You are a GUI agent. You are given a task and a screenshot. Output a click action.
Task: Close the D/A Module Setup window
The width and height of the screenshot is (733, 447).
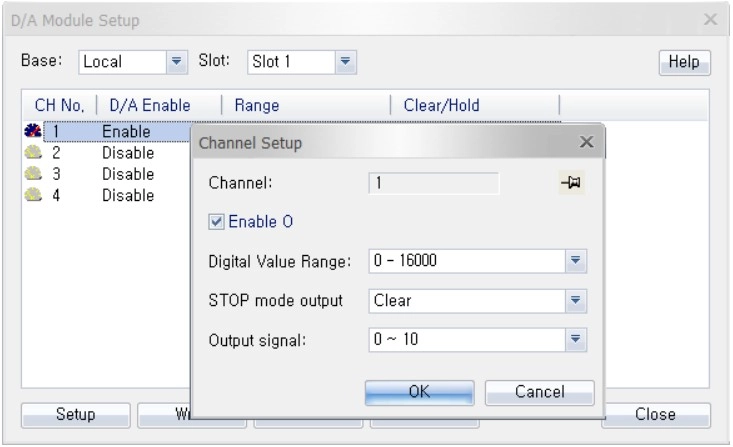pos(711,20)
